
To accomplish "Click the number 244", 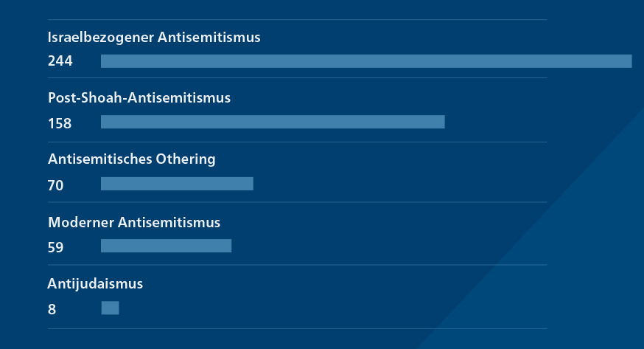I will click(60, 61).
